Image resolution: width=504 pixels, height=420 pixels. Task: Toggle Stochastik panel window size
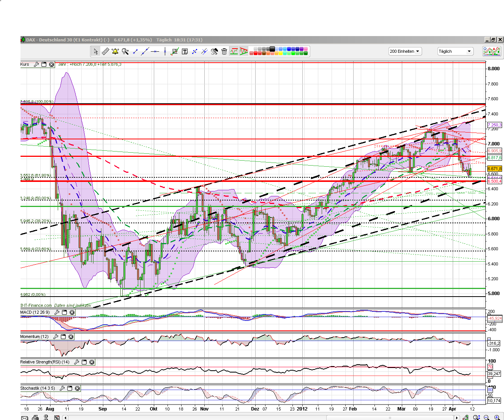[x=70, y=388]
